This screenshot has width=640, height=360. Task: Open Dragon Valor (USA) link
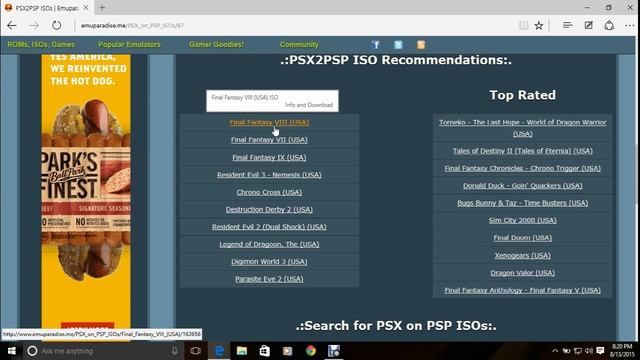click(523, 273)
